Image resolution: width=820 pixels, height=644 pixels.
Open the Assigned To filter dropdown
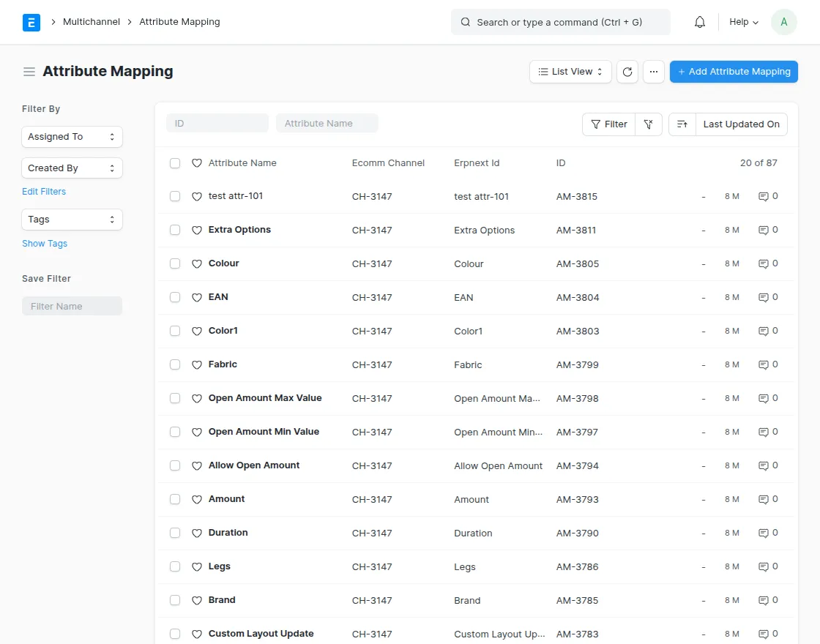coord(72,137)
